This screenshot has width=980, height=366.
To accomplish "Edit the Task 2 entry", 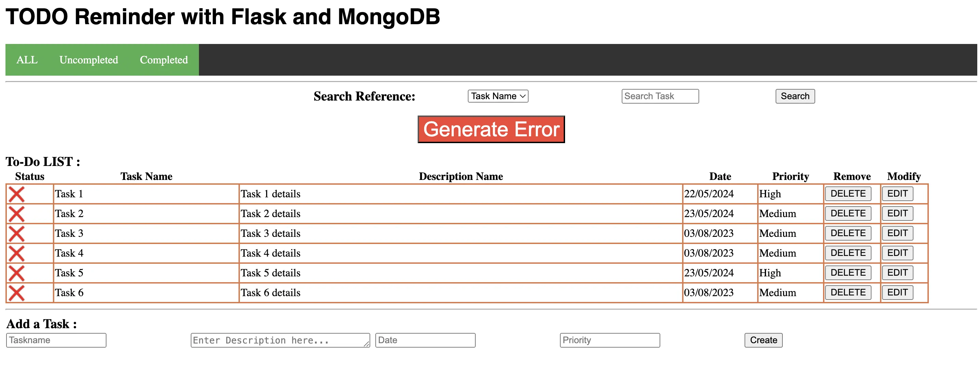I will (897, 214).
